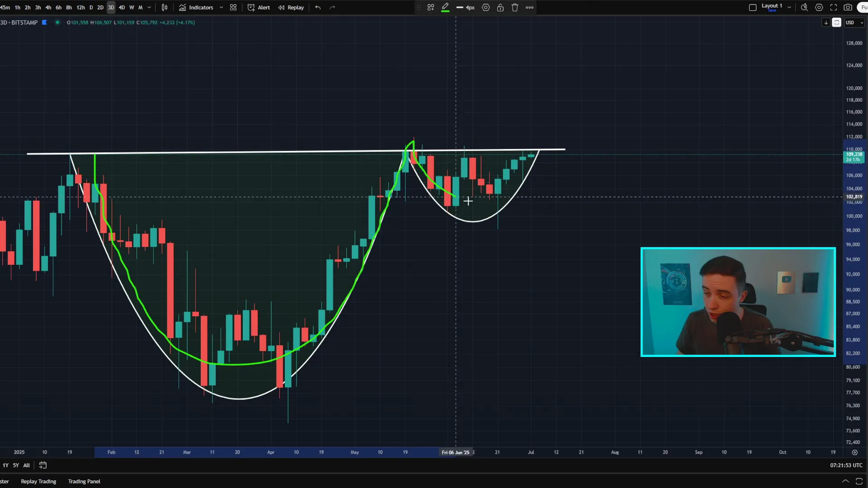The width and height of the screenshot is (868, 488).
Task: Delete the selected drawing with trash icon
Action: tap(514, 8)
